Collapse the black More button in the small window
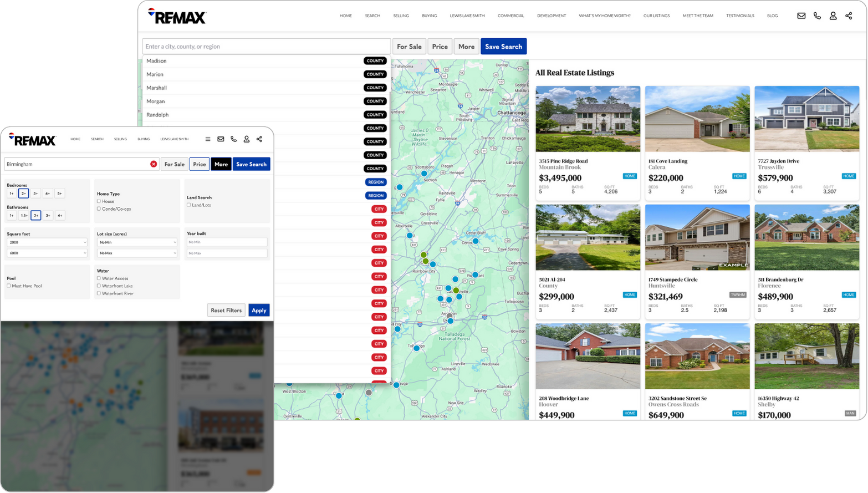Image resolution: width=868 pixels, height=493 pixels. [221, 164]
